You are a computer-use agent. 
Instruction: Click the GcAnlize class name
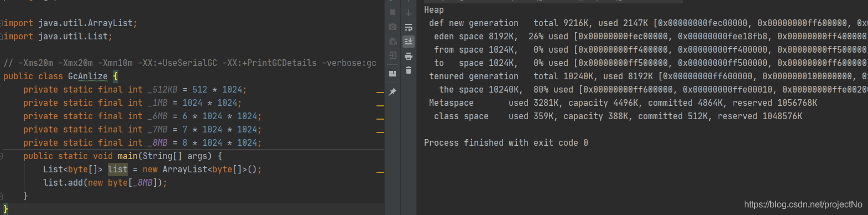coord(88,76)
